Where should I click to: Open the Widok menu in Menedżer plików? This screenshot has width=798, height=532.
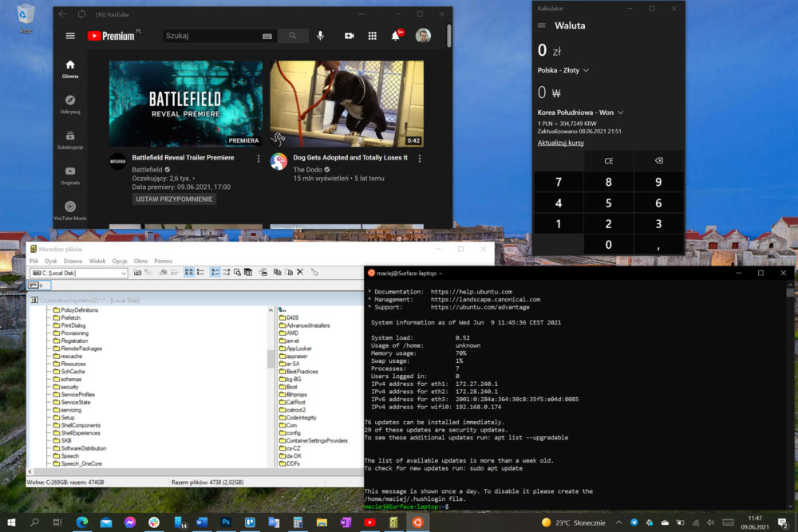pos(97,261)
